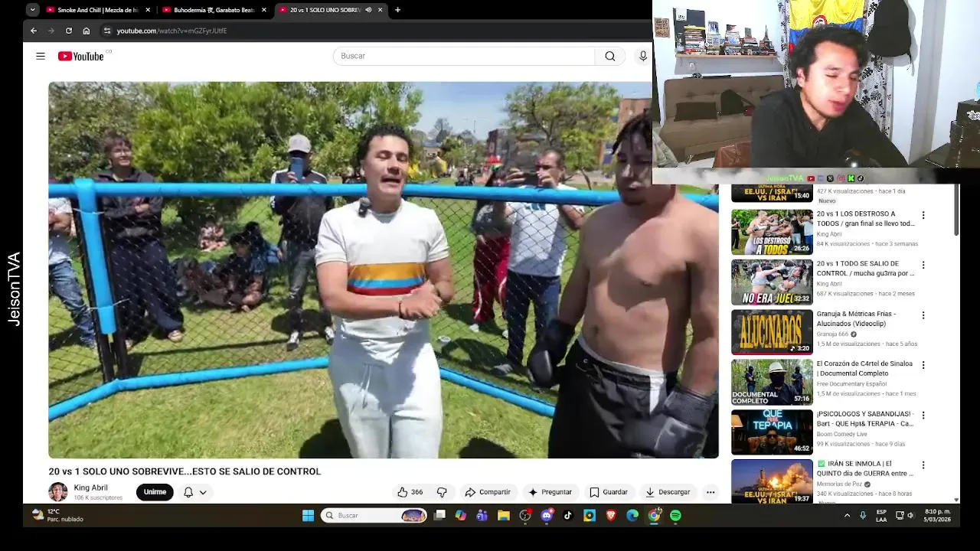
Task: Open the browser home page
Action: (x=87, y=31)
